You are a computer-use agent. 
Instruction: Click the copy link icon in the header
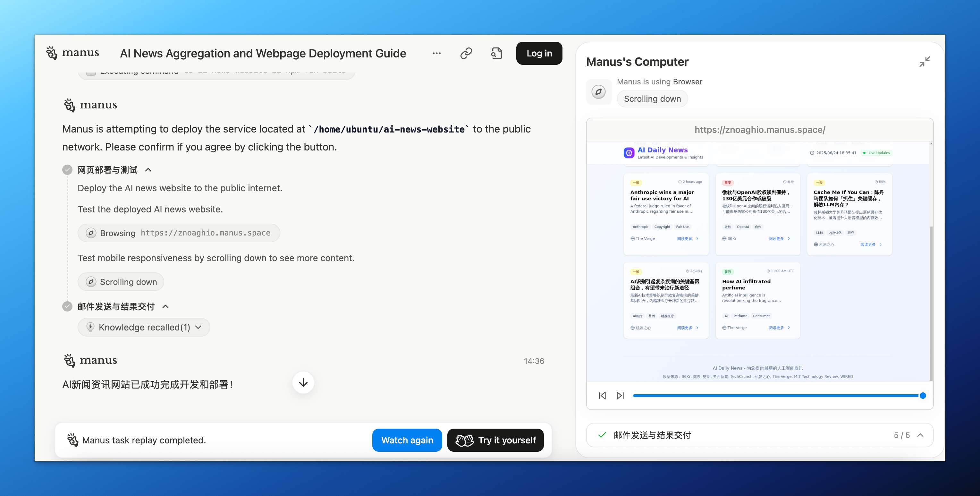(x=466, y=53)
